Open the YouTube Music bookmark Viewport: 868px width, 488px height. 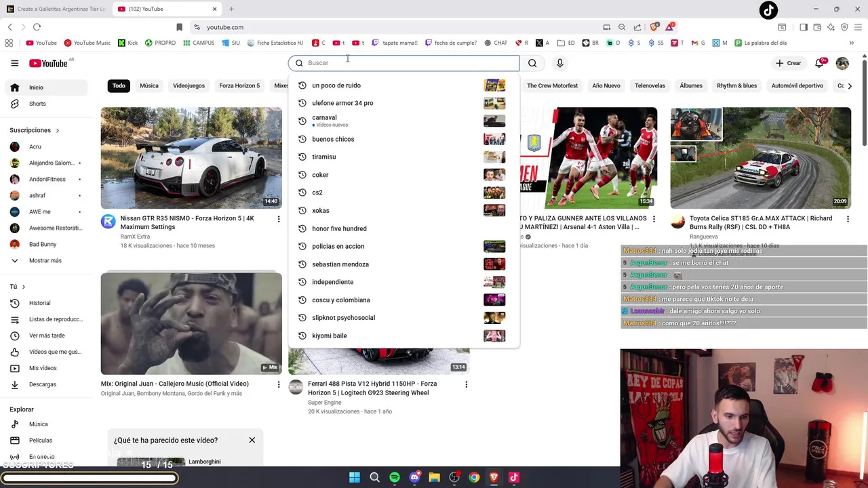[x=87, y=43]
